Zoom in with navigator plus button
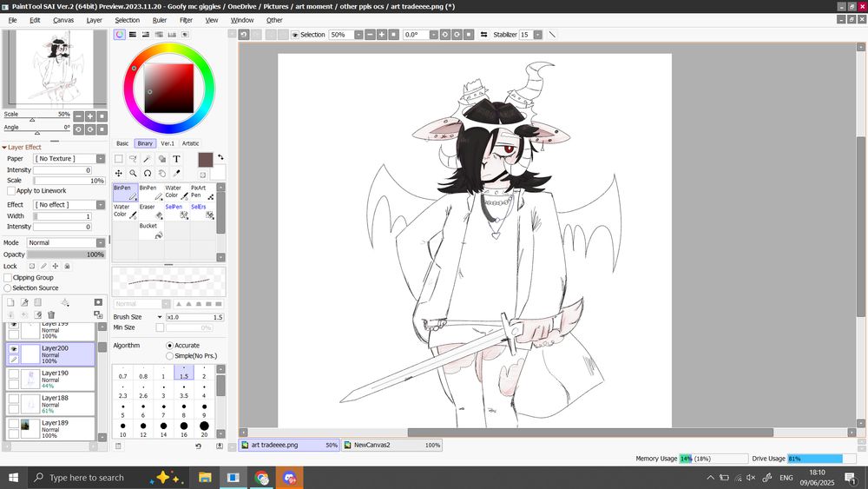Screen dimensions: 868x489 [89, 116]
